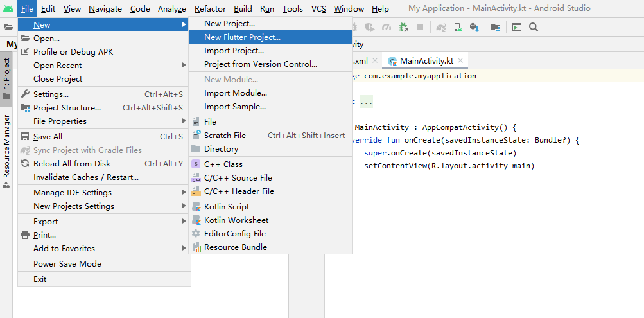Click the C/C++ Header File icon
Viewport: 644px width, 318px height.
196,191
